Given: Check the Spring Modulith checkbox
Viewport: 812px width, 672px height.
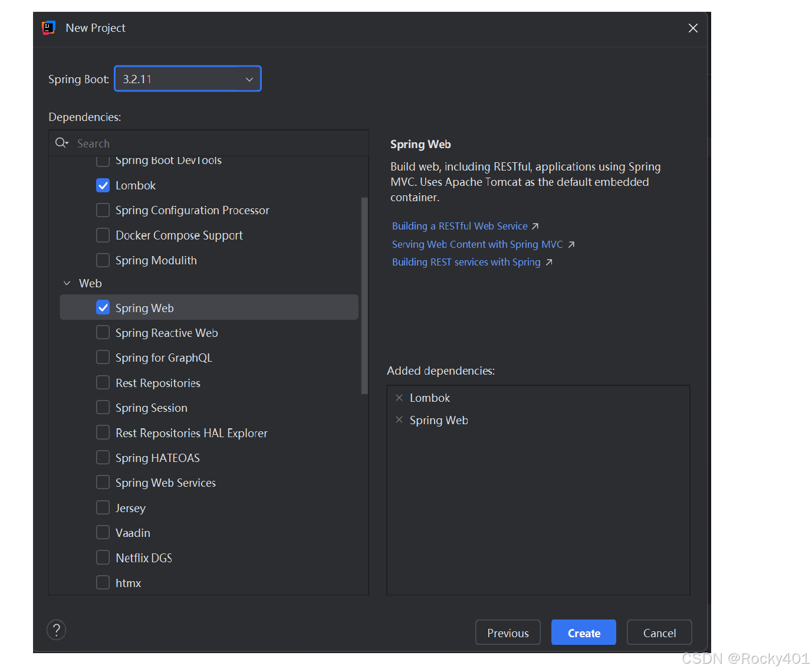Looking at the screenshot, I should (x=103, y=260).
